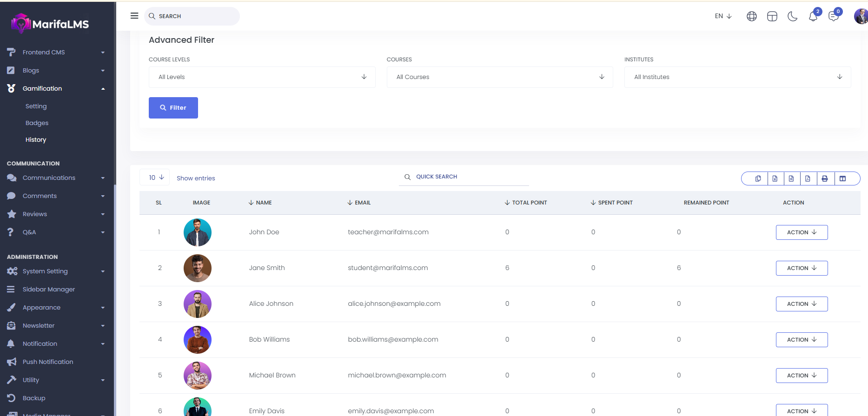
Task: Click the globe website icon
Action: [751, 17]
